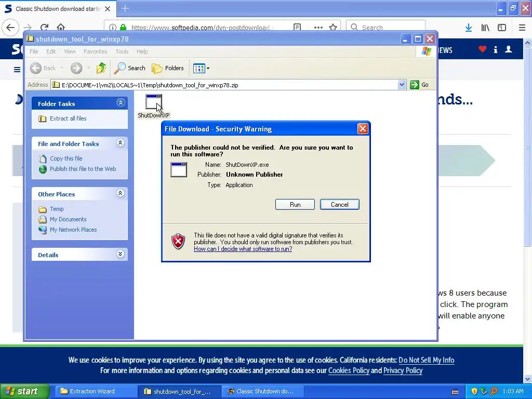Toggle the Folders pane button
This screenshot has width=532, height=399.
tap(168, 68)
